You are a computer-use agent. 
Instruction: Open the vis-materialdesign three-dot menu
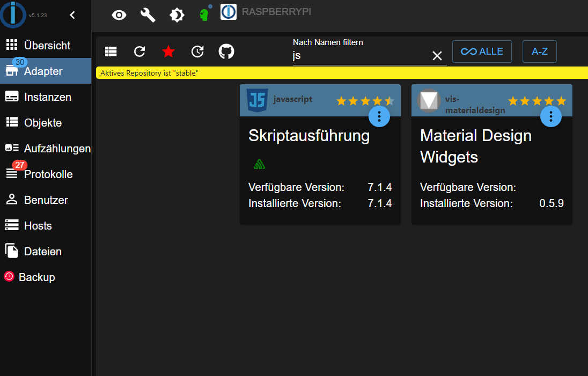(x=551, y=116)
